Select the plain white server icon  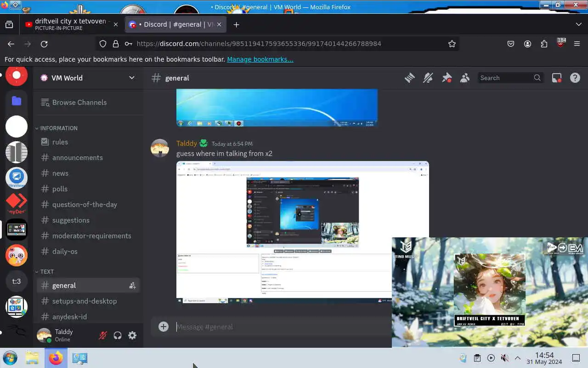[x=17, y=126]
